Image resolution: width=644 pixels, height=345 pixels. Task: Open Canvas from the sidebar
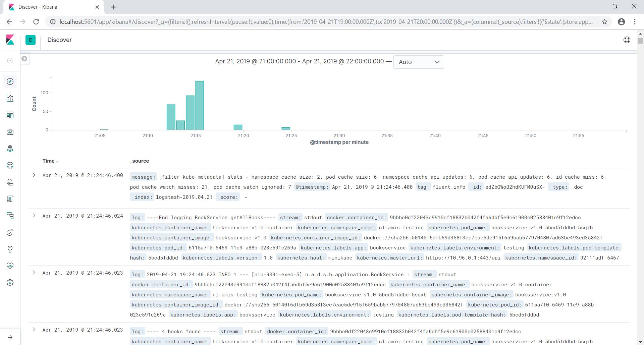point(10,132)
